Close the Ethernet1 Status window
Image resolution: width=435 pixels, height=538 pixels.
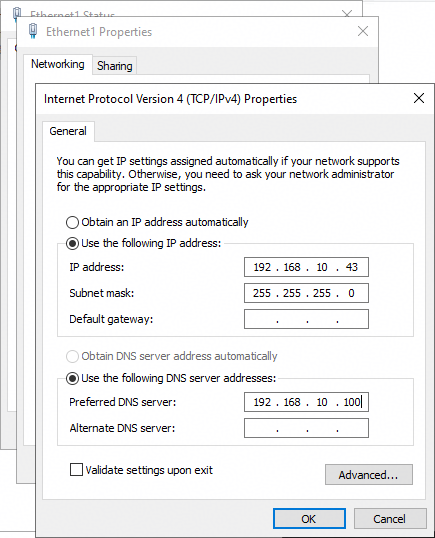click(347, 14)
